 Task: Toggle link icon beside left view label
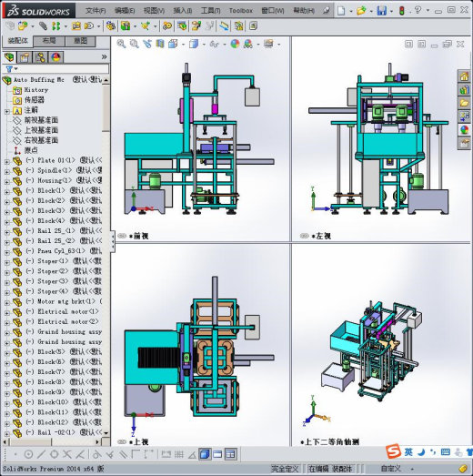(x=304, y=236)
